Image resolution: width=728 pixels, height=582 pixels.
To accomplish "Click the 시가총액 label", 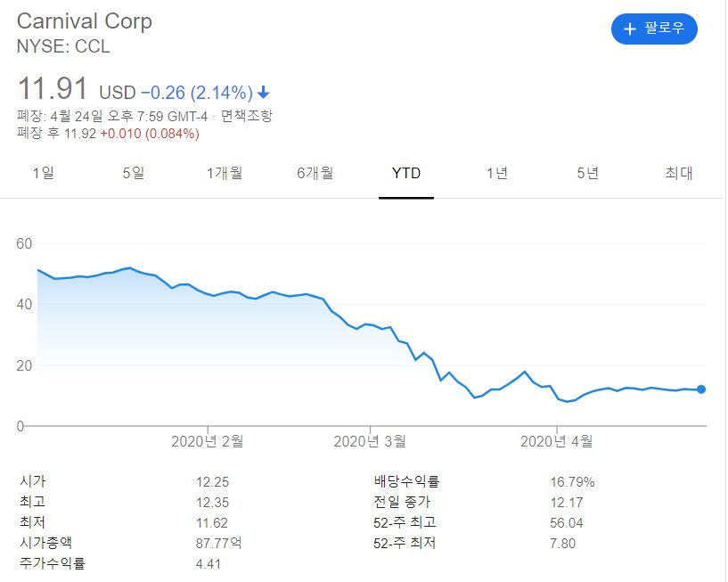I will coord(45,543).
